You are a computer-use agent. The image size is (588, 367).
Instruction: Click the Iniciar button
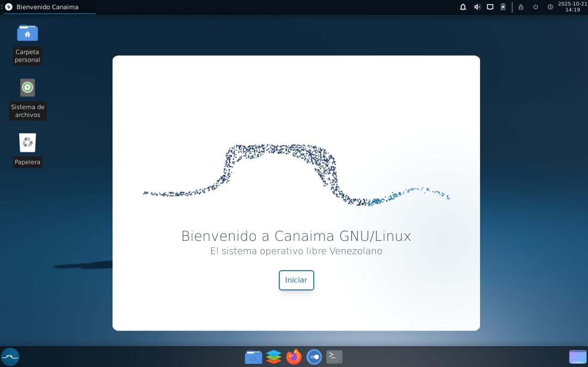click(x=296, y=280)
